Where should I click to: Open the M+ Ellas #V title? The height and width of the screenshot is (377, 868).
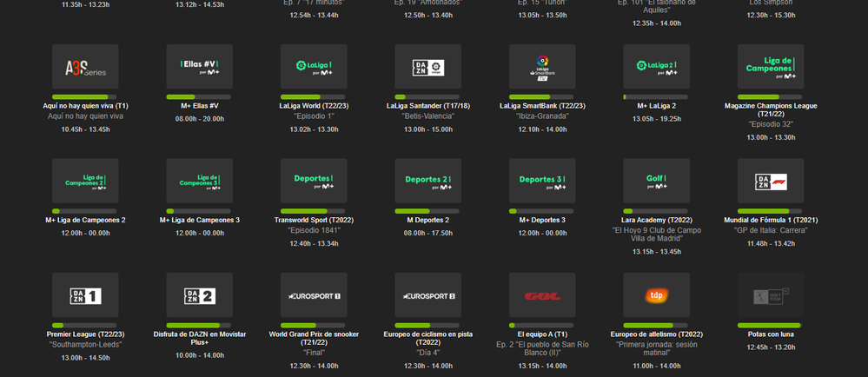[199, 106]
